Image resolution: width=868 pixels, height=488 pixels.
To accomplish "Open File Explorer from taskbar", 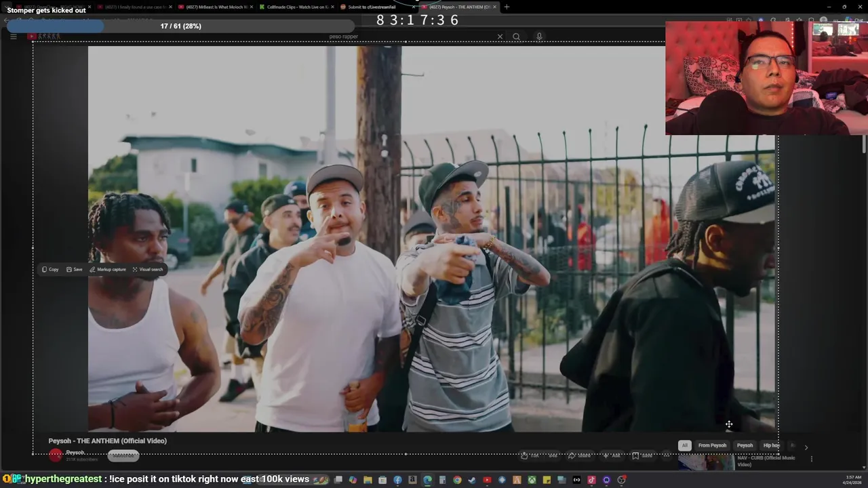I will click(368, 480).
